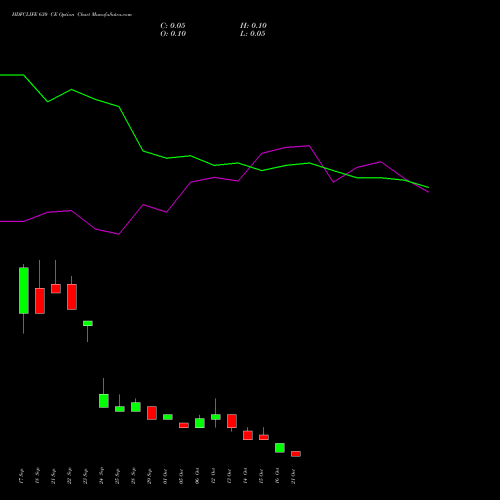
Task: Click the '29 Sep' date axis label
Action: 150,476
